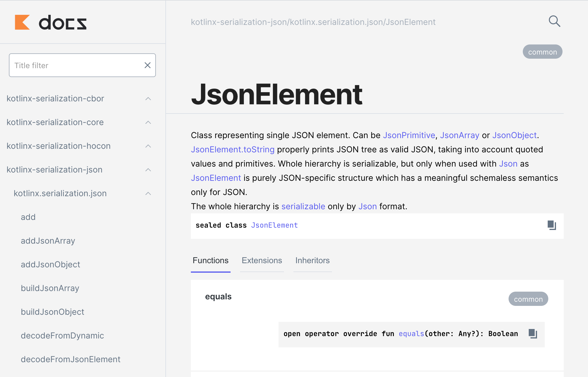Click the Inheritors tab
Image resolution: width=588 pixels, height=377 pixels.
point(312,260)
